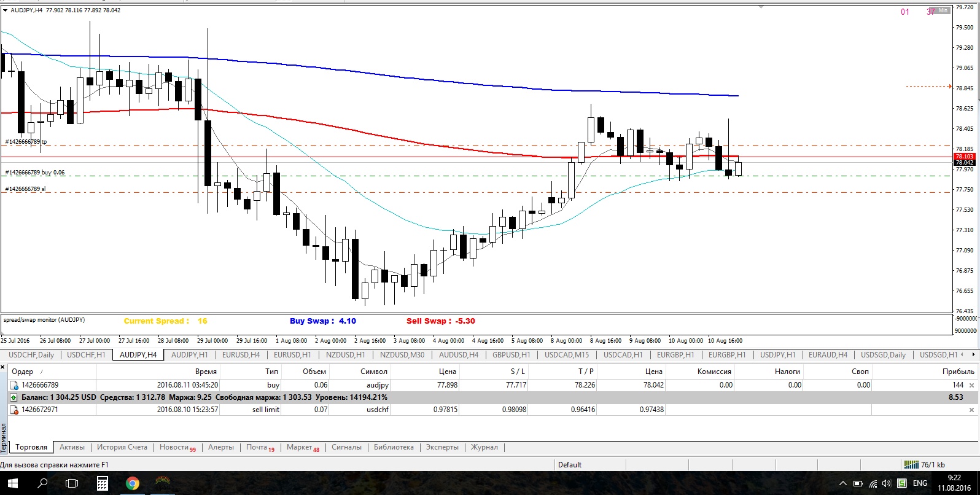Select the GBPUSD,H1 chart tab
The height and width of the screenshot is (495, 980).
point(511,355)
